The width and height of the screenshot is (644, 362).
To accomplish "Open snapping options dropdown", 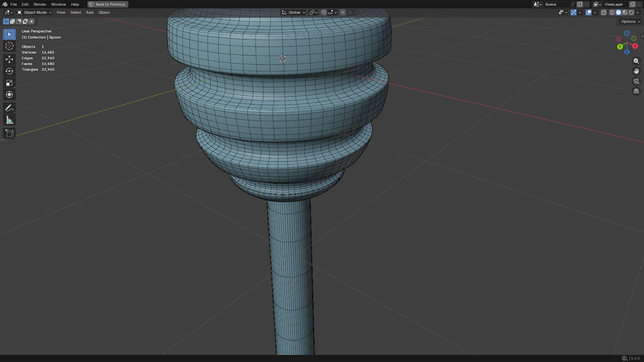I will tap(332, 12).
